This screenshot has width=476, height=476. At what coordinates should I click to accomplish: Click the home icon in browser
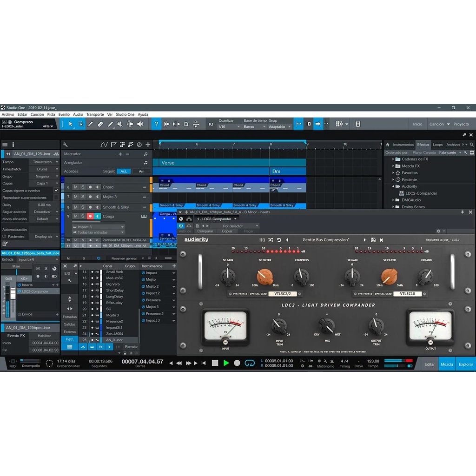388,145
